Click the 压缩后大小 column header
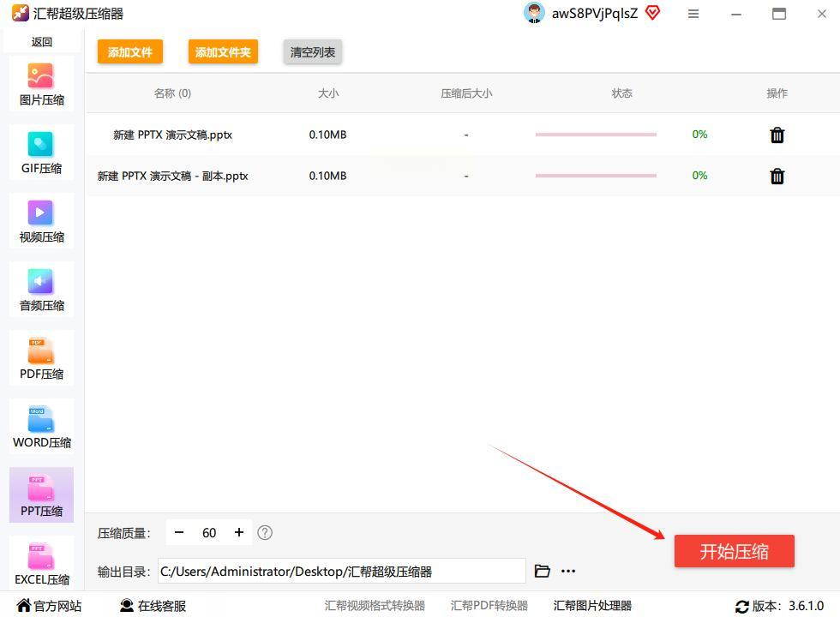Screen dimensions: 840x617 (x=466, y=93)
